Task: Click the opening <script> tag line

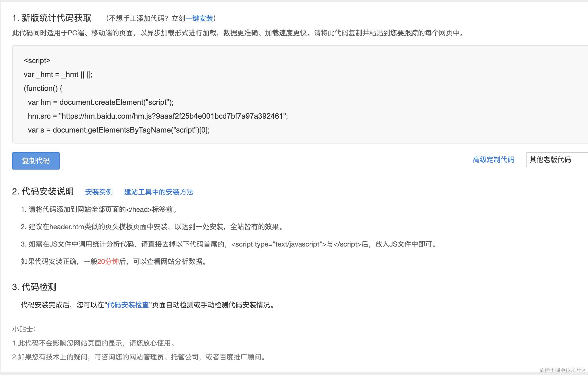Action: (x=37, y=60)
